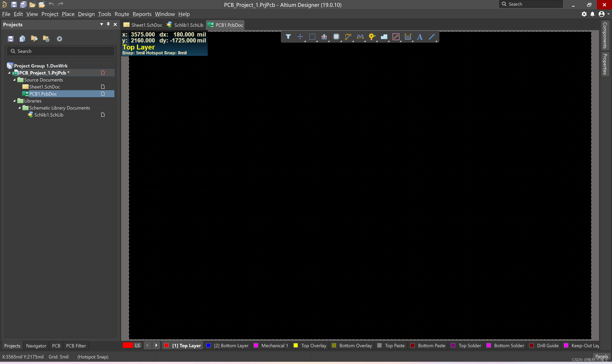
Task: Click the Place Component chip icon
Action: point(336,37)
